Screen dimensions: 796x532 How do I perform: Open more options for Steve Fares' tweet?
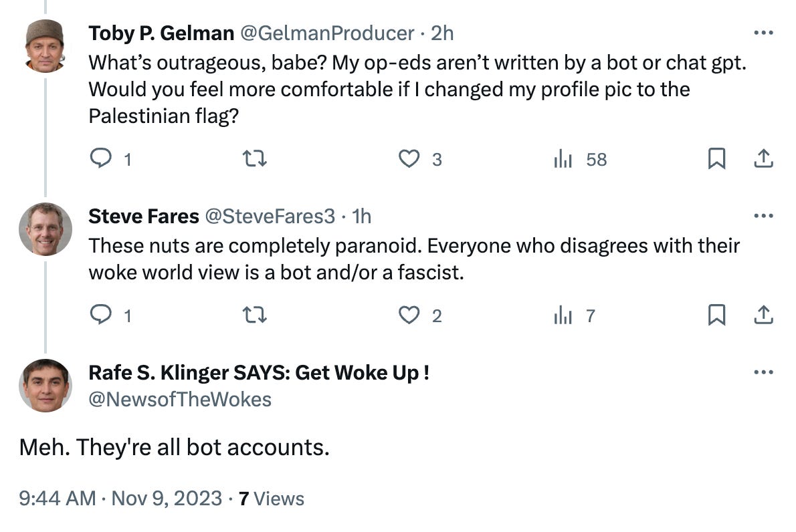763,216
